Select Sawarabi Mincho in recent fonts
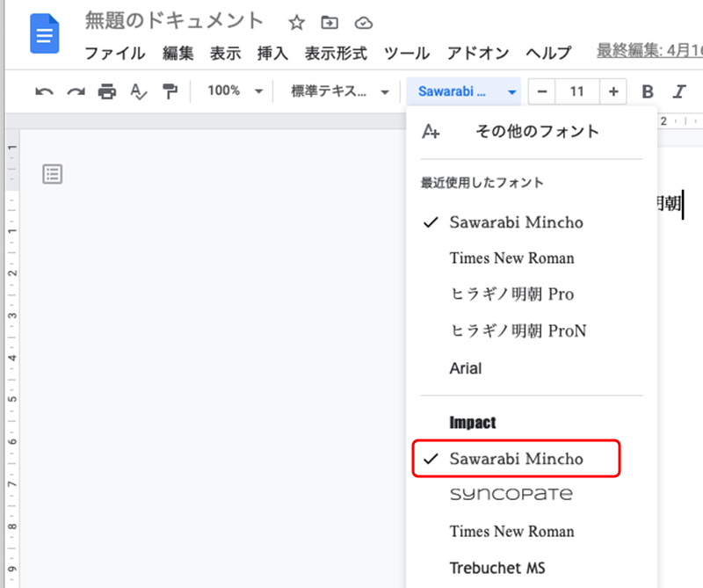Screen dimensions: 703x588 (x=532, y=222)
